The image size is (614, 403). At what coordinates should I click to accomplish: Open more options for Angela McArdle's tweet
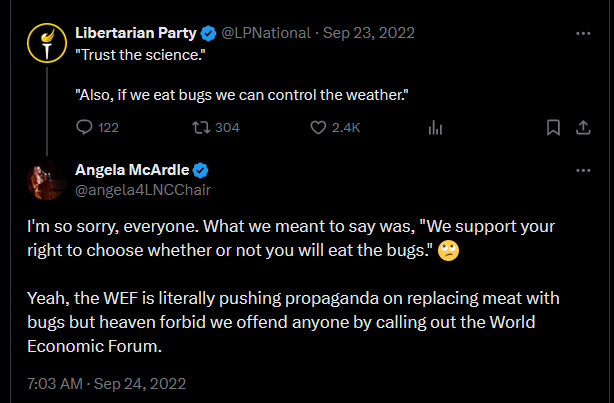(x=583, y=170)
